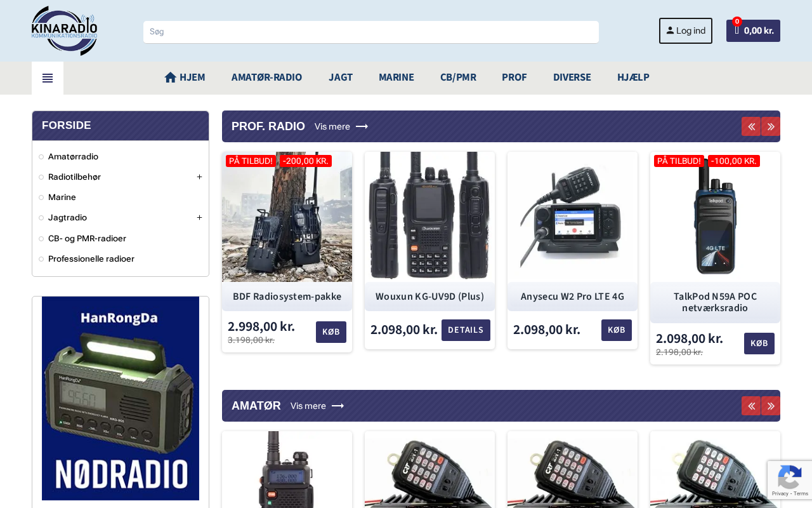Open the shopping cart showing 0,00 kr.
812x508 pixels.
click(753, 30)
